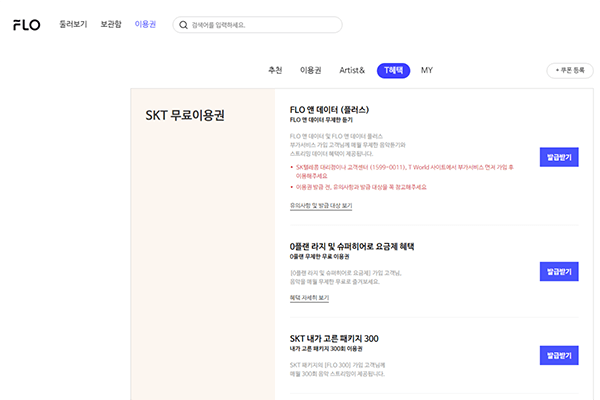
Task: Open 둘러보기 in the top navigation
Action: click(x=72, y=23)
